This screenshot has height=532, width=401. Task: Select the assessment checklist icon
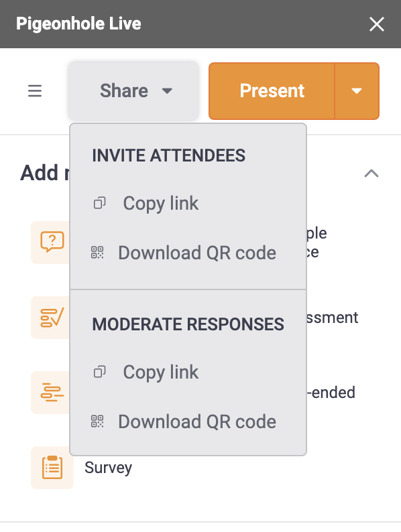click(52, 318)
